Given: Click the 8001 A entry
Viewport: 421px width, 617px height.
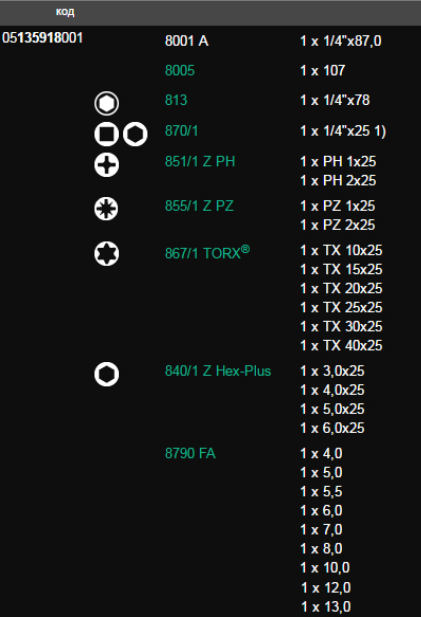Looking at the screenshot, I should [186, 41].
